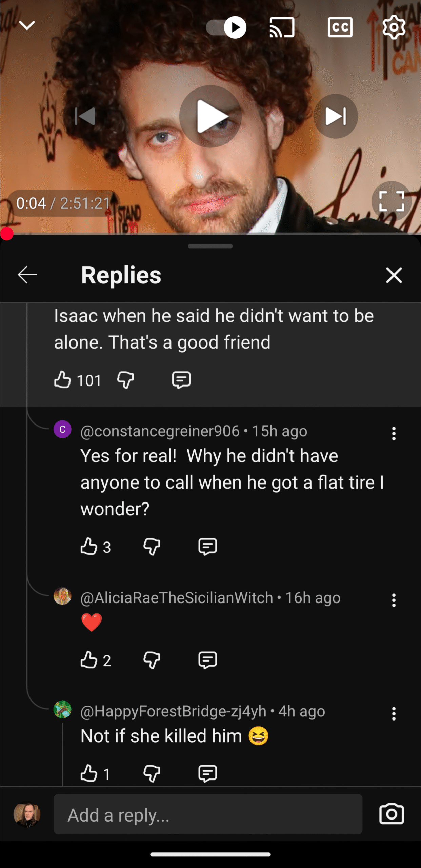Play the video
Image resolution: width=421 pixels, height=868 pixels.
[x=210, y=116]
